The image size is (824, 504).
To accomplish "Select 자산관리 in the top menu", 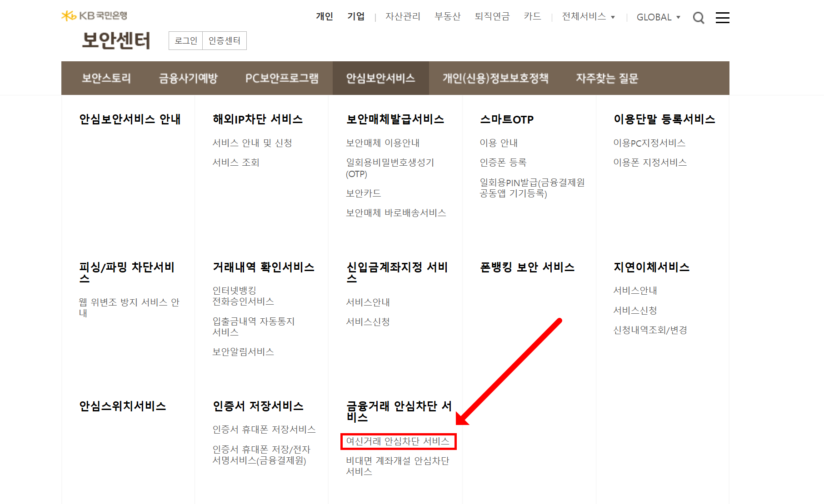I will 403,16.
